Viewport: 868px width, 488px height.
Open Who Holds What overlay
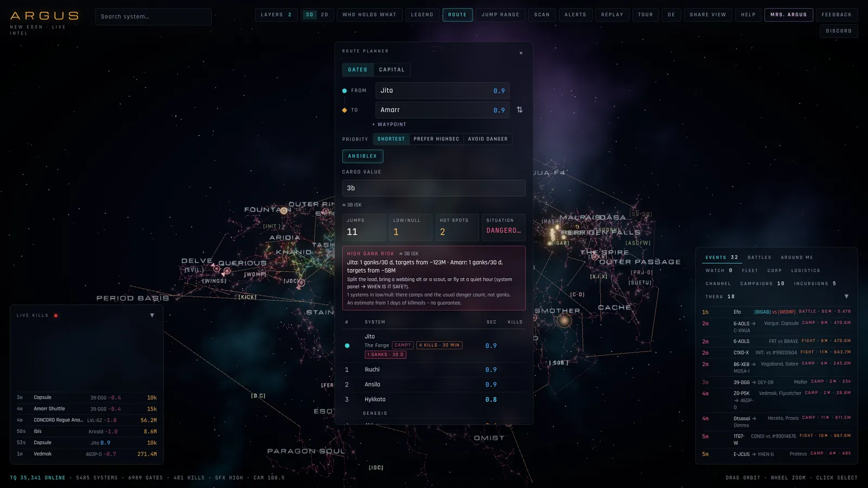pos(369,15)
